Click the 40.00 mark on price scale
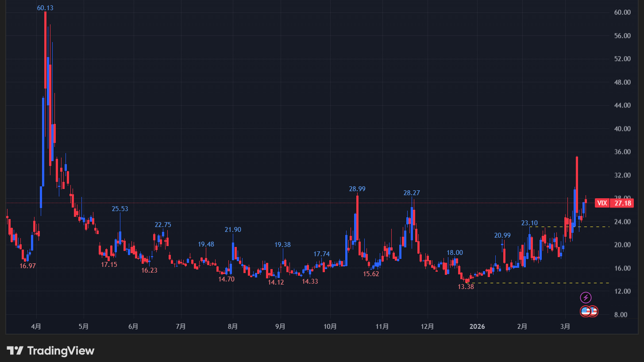This screenshot has height=362, width=644. click(623, 129)
